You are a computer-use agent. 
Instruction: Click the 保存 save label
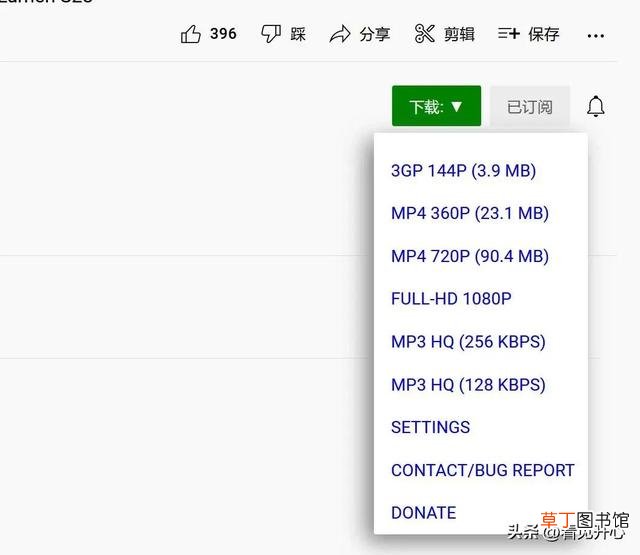544,34
